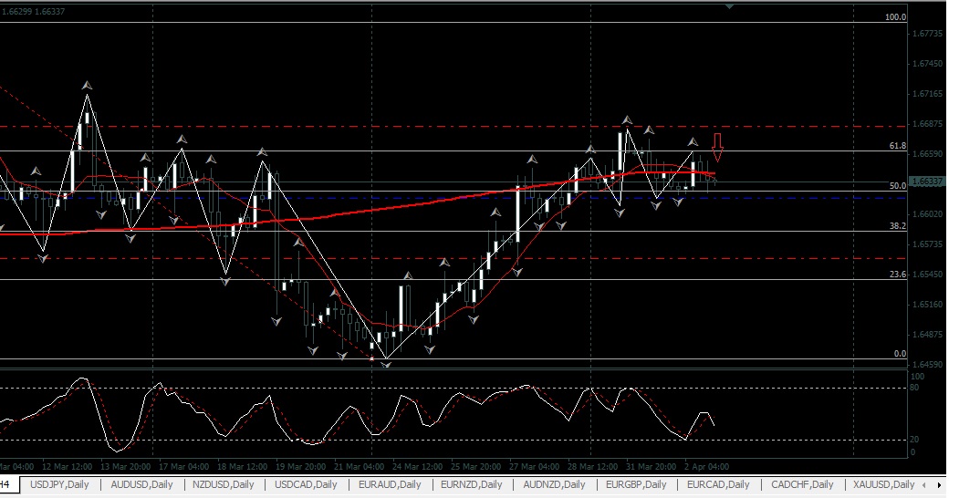Viewport: 980px width, 498px height.
Task: Click the tab bar's right scroll arrow
Action: 939,485
